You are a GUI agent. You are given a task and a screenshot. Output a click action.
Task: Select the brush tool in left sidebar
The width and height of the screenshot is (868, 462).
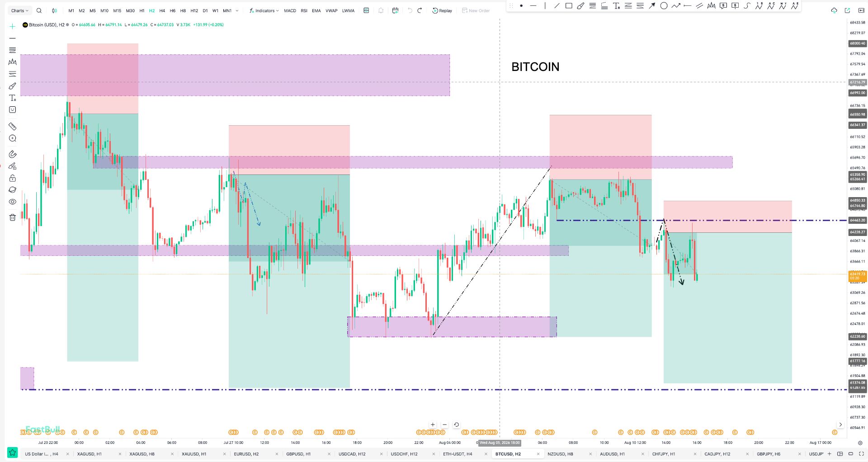[x=13, y=86]
